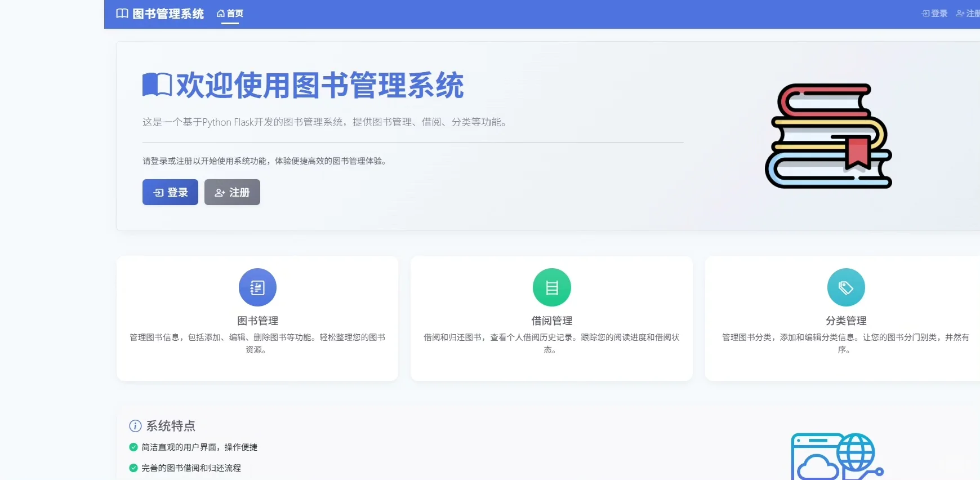Click 借阅管理 card description text
The image size is (980, 480).
(x=552, y=343)
